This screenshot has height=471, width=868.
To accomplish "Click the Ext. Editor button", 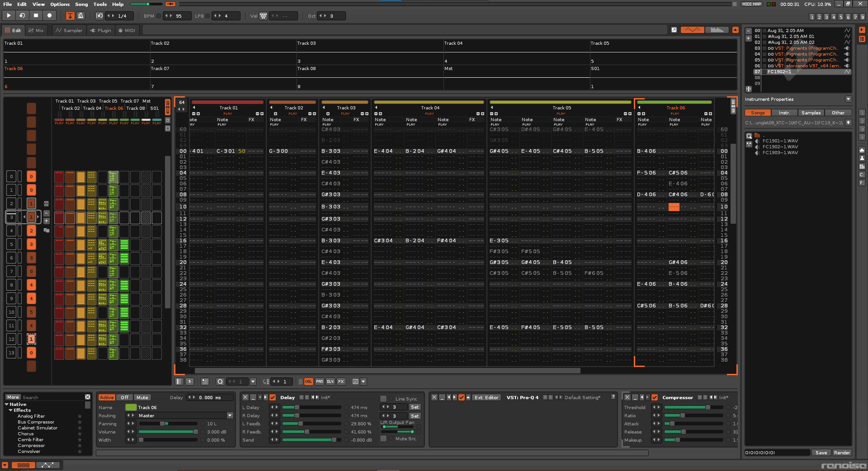I will 486,397.
